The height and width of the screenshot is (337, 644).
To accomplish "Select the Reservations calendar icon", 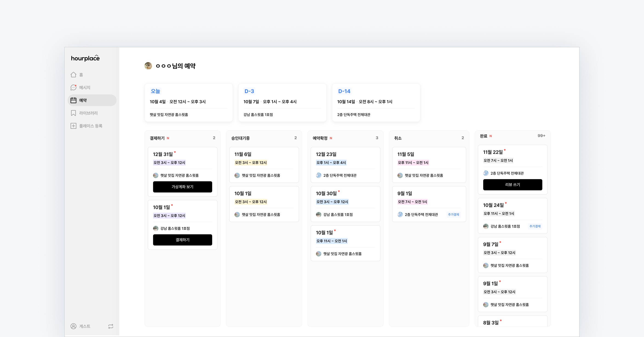I will (x=73, y=100).
